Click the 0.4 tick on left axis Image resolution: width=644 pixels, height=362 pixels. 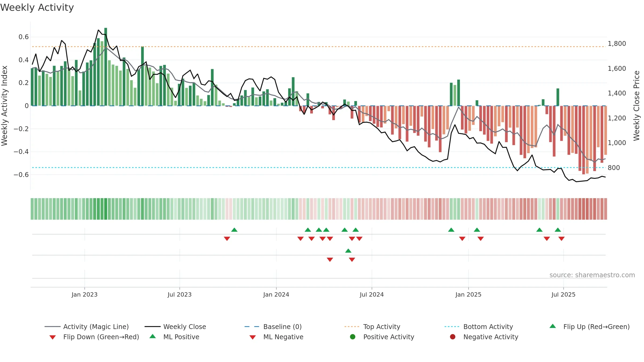24,60
